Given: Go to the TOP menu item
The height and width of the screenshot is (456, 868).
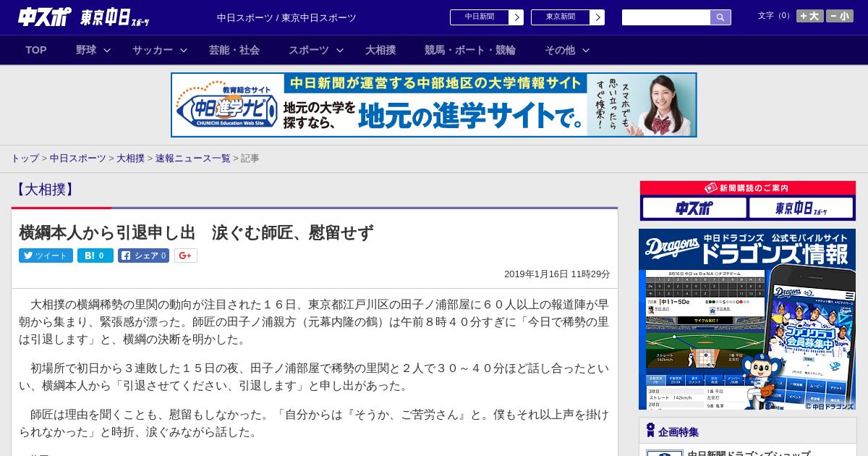Looking at the screenshot, I should (x=36, y=50).
